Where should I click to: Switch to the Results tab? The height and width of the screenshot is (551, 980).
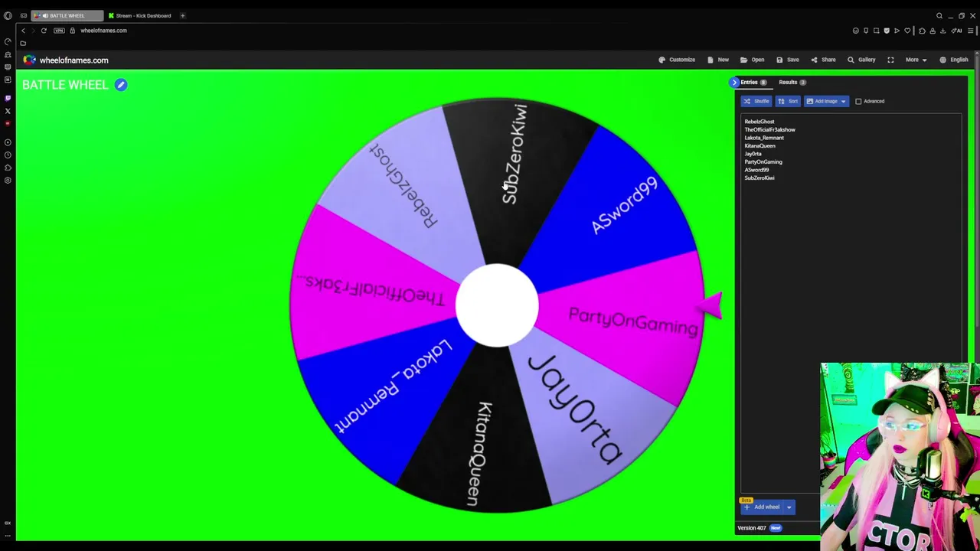coord(792,82)
